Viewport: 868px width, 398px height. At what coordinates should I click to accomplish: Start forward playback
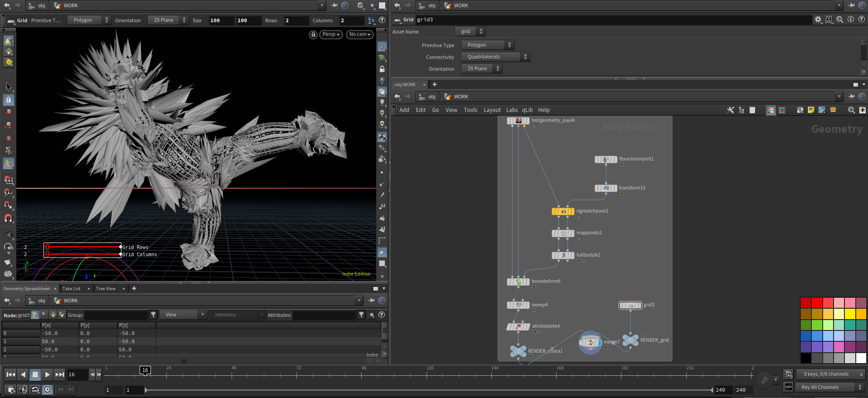click(x=48, y=374)
